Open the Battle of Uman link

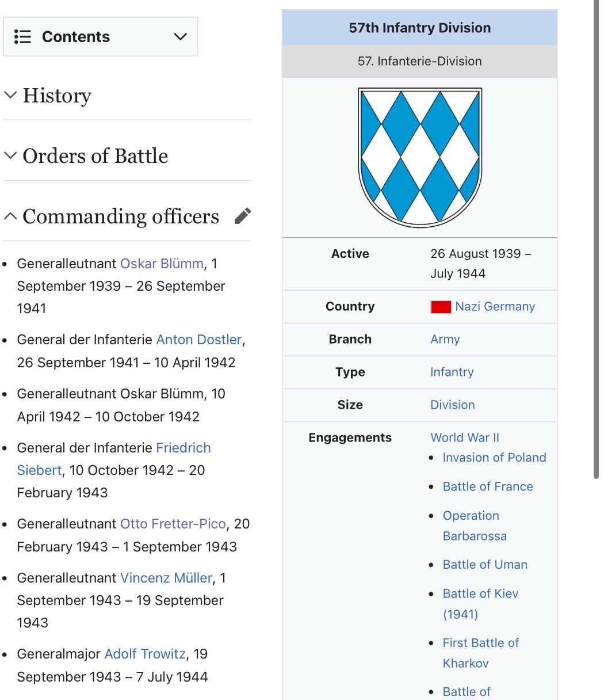pos(485,565)
